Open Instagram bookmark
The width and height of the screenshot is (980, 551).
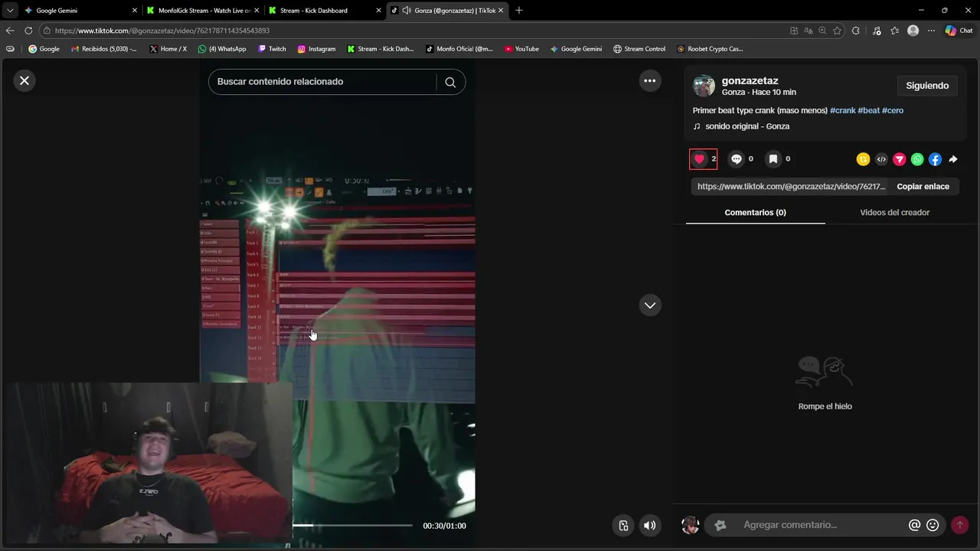[316, 49]
